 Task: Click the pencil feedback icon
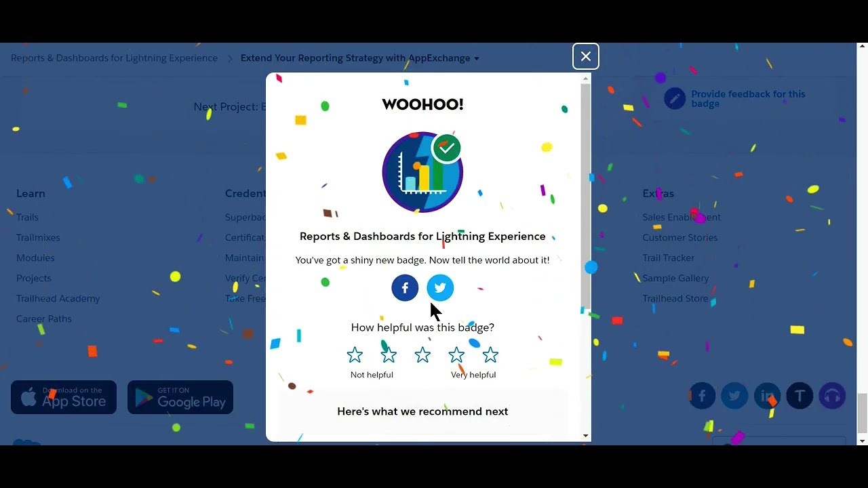point(675,99)
